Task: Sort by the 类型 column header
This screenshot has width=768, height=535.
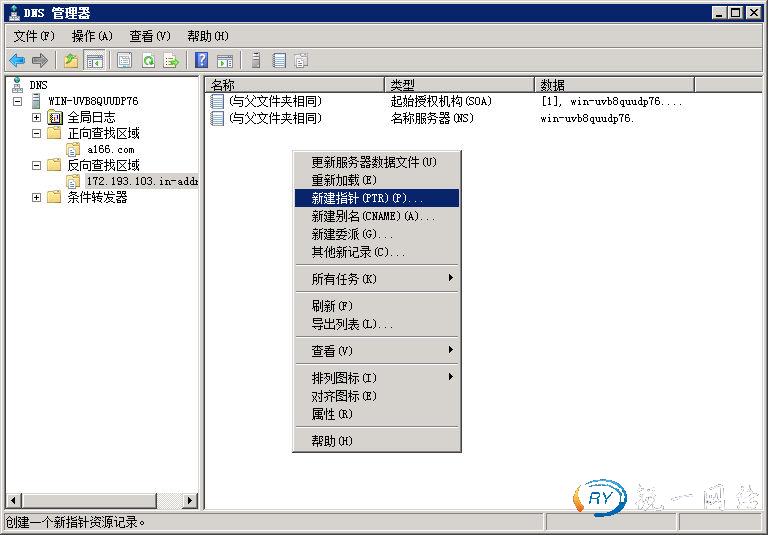Action: 459,85
